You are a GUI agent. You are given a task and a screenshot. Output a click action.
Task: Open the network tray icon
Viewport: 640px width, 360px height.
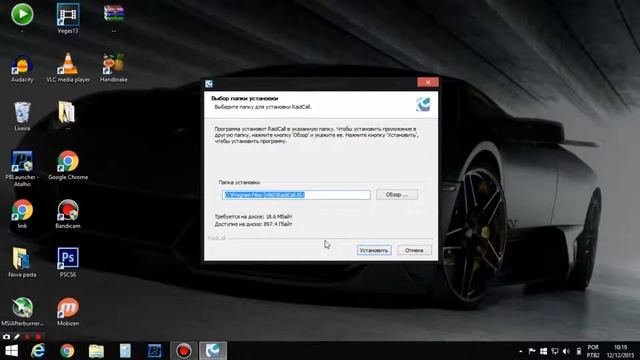[x=555, y=351]
